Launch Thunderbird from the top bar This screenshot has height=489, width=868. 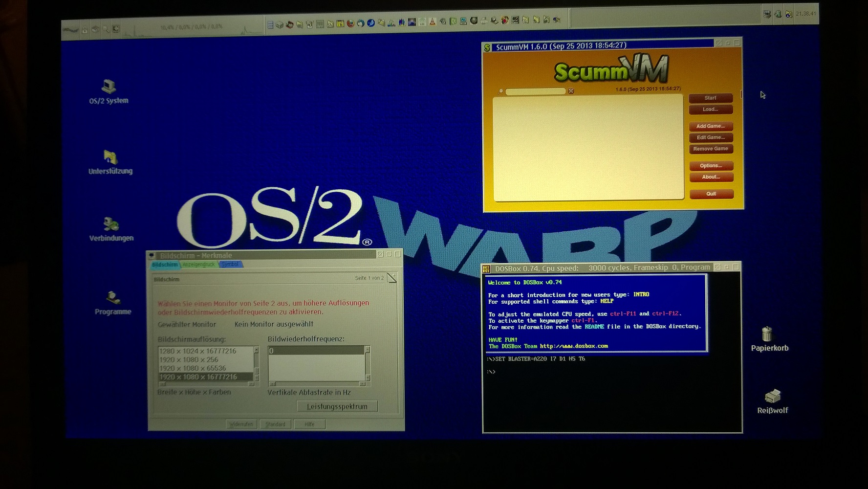tap(361, 23)
